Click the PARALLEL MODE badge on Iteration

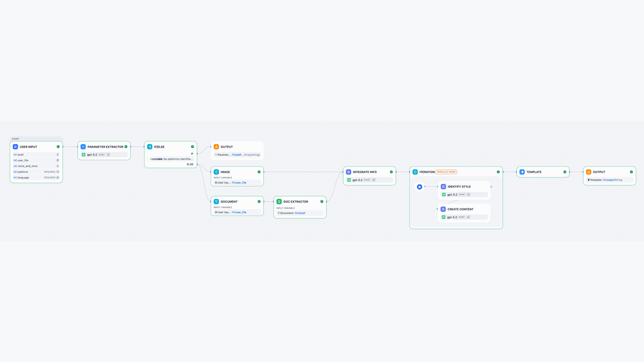(x=446, y=172)
